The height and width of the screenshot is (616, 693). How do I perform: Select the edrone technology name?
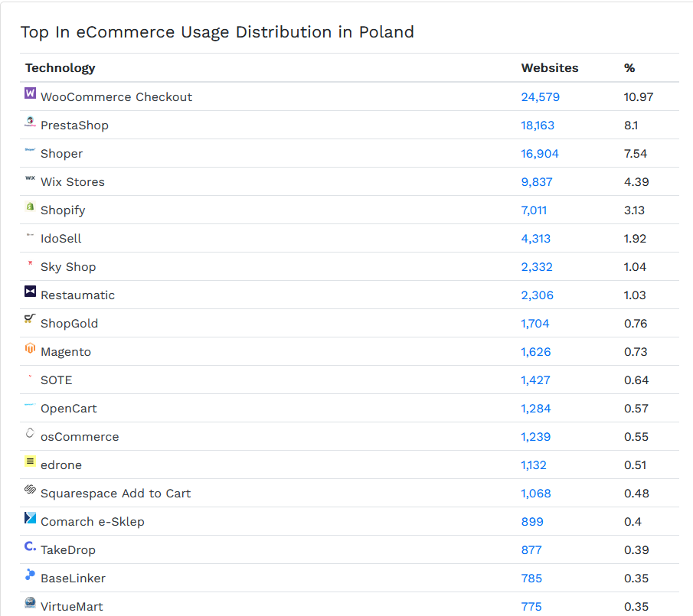click(61, 465)
